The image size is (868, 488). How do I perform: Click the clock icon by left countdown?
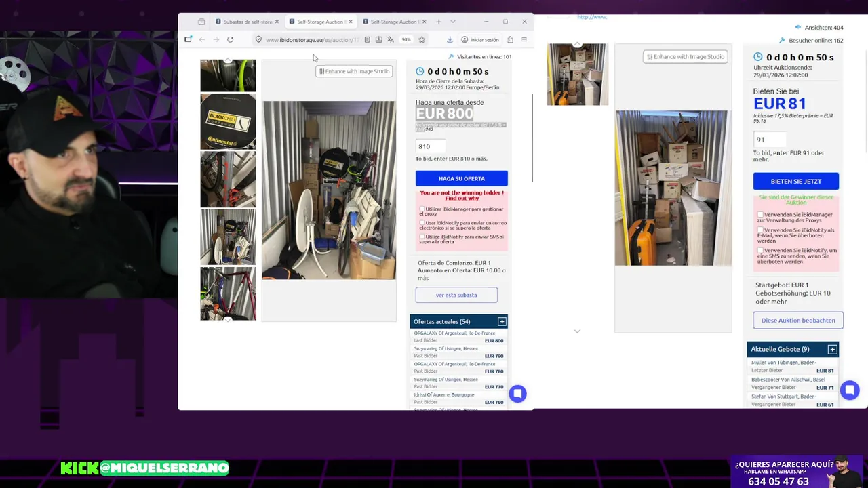(420, 71)
